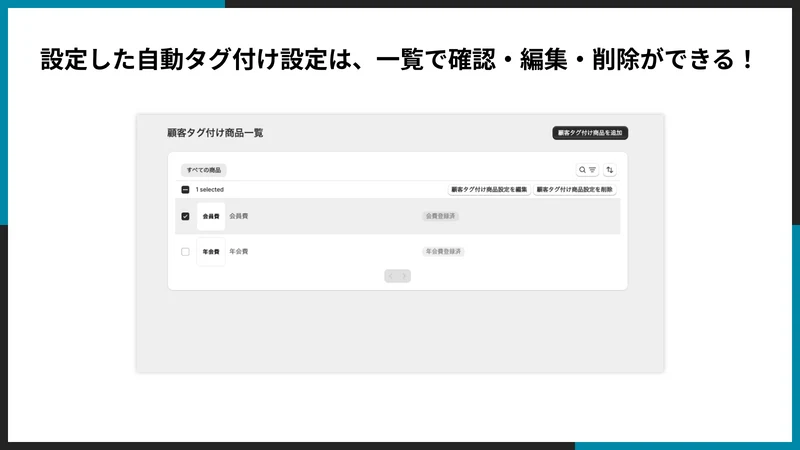Click the 顧客タグ付け商品一覧 page heading
The width and height of the screenshot is (800, 450).
click(215, 133)
